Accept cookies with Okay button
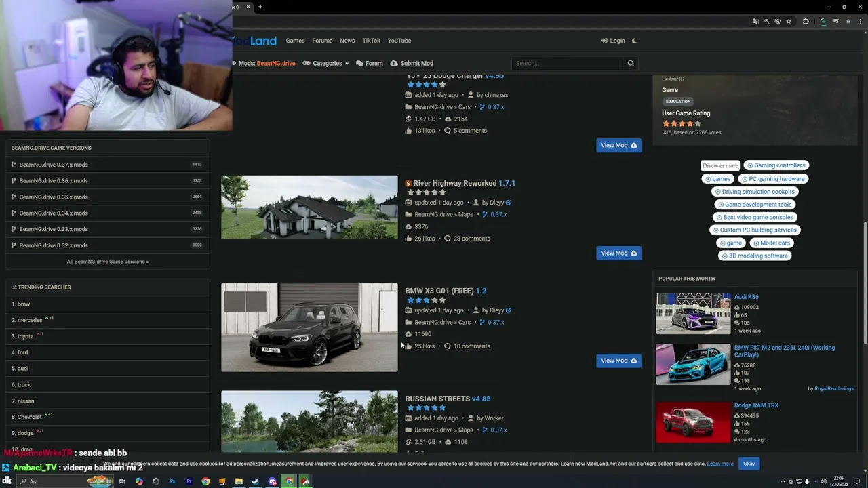This screenshot has height=488, width=868. 749,464
